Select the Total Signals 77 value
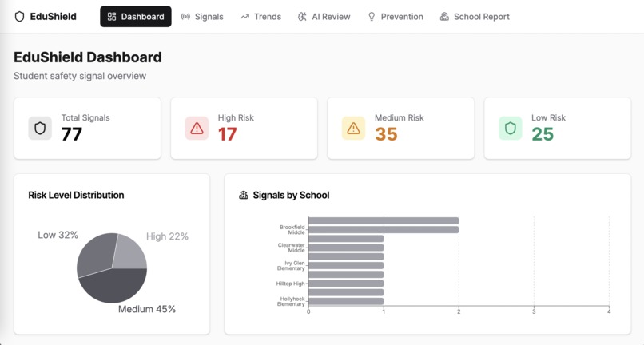This screenshot has height=345, width=644. click(72, 134)
